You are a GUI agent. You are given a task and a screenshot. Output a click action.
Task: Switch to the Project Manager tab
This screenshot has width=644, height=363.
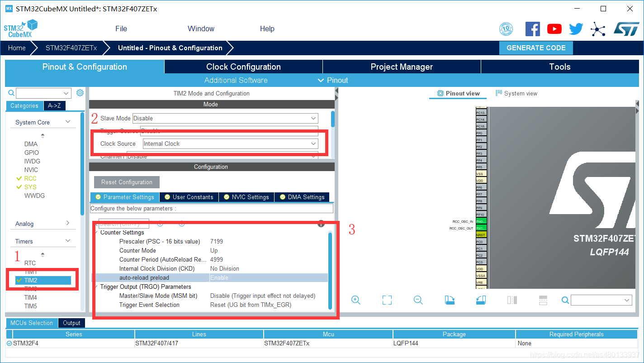402,67
